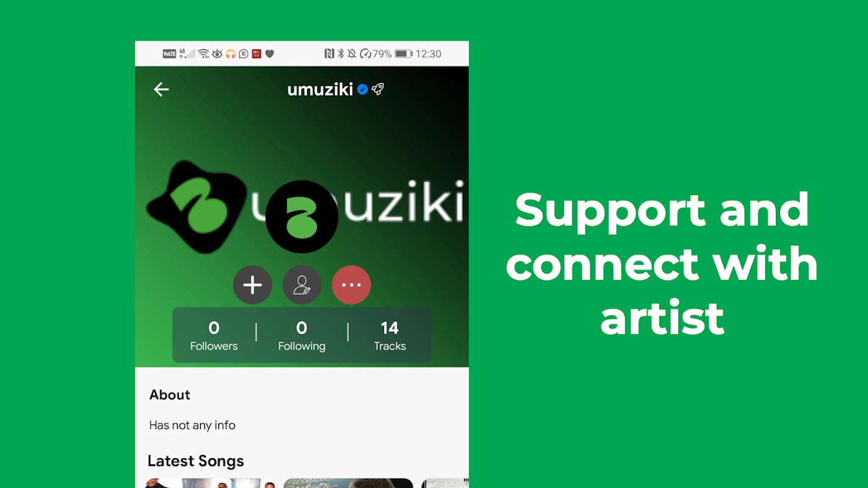Viewport: 868px width, 488px height.
Task: View the 0 Followers list
Action: coord(214,336)
